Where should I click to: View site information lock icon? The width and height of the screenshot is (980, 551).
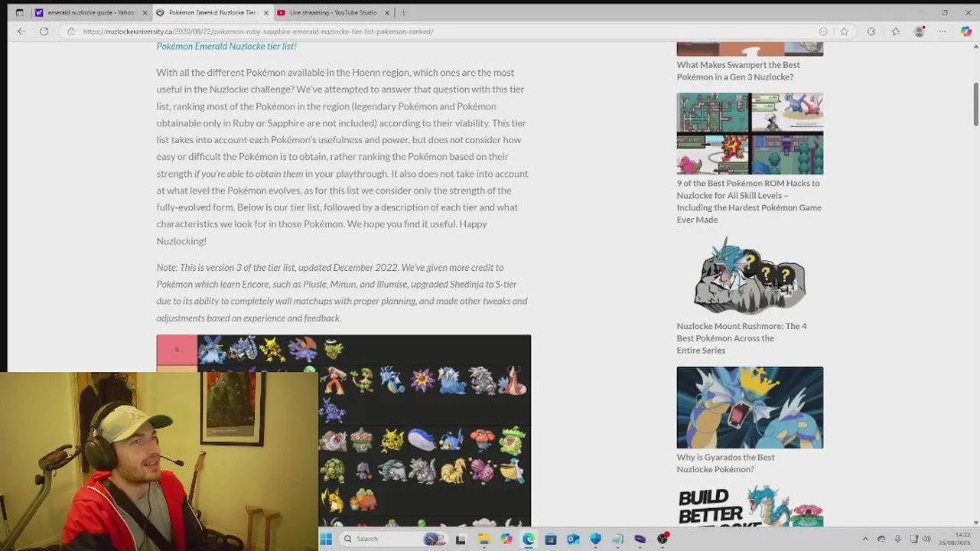pos(71,31)
